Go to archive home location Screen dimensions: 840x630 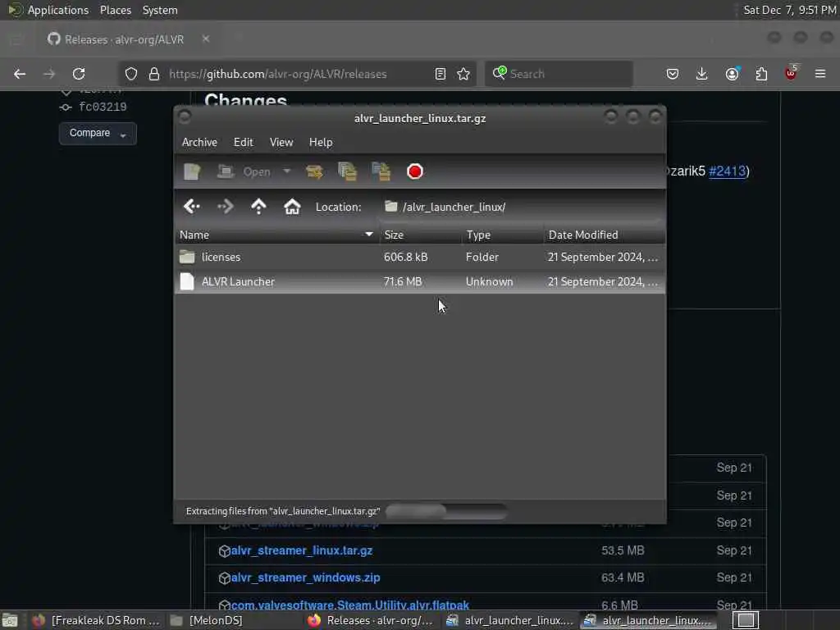point(292,206)
